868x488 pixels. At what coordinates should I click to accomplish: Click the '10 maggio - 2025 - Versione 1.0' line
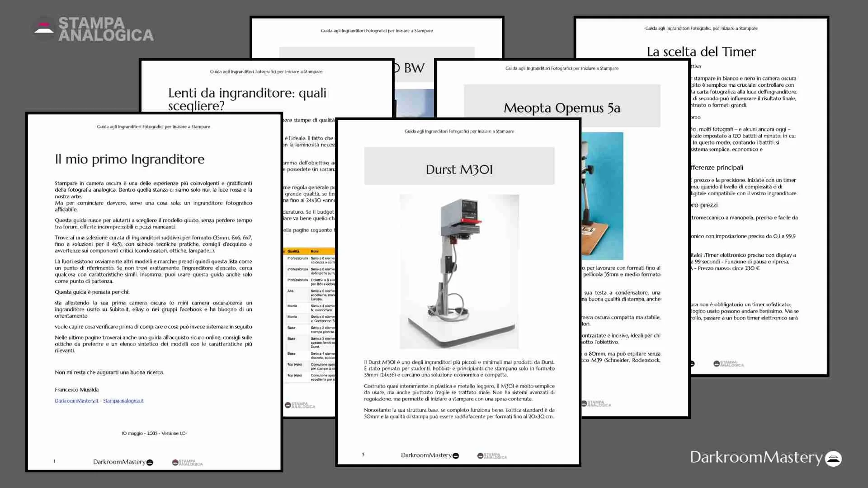coord(153,433)
